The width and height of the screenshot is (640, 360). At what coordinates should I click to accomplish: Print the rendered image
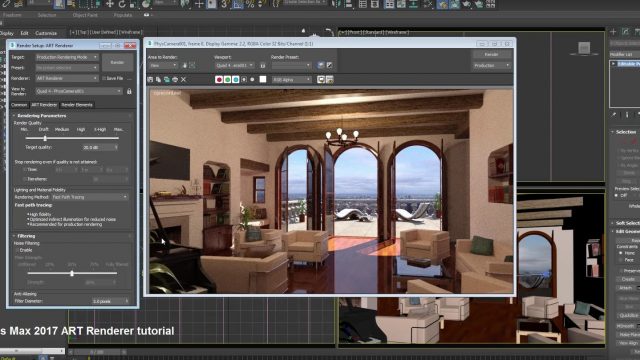175,80
